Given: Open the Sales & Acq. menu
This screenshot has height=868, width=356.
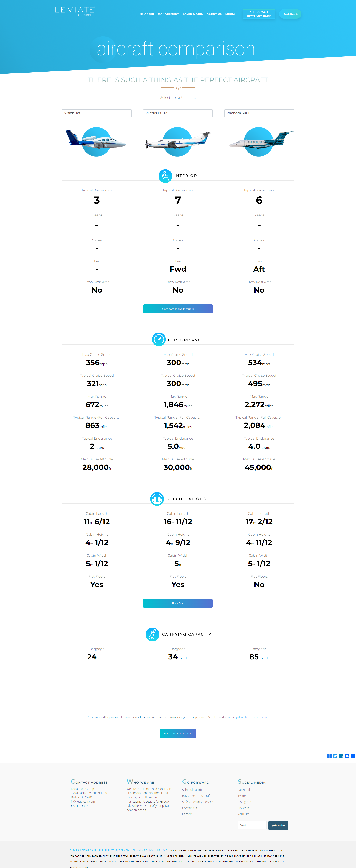Looking at the screenshot, I should coord(193,14).
